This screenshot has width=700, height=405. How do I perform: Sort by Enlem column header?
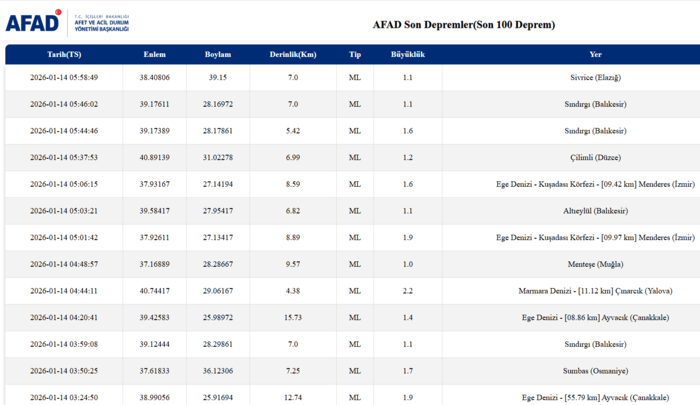point(154,54)
